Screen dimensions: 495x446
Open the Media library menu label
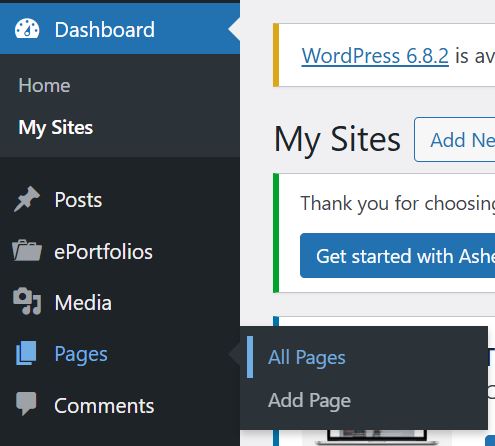[x=83, y=303]
